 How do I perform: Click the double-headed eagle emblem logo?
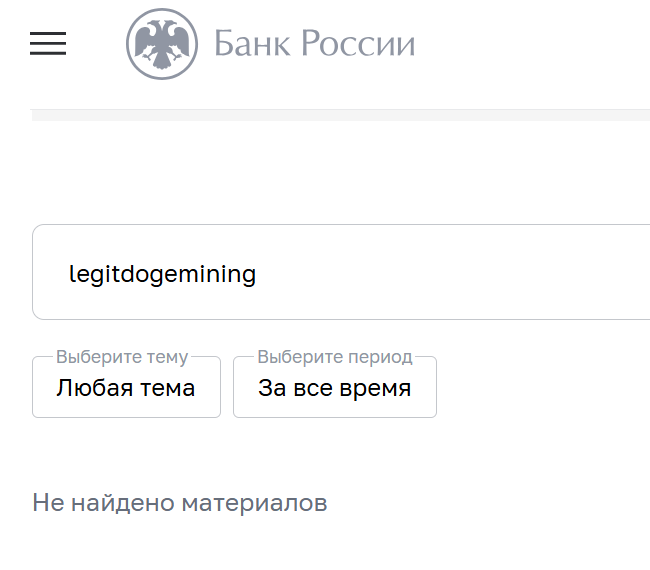point(160,45)
